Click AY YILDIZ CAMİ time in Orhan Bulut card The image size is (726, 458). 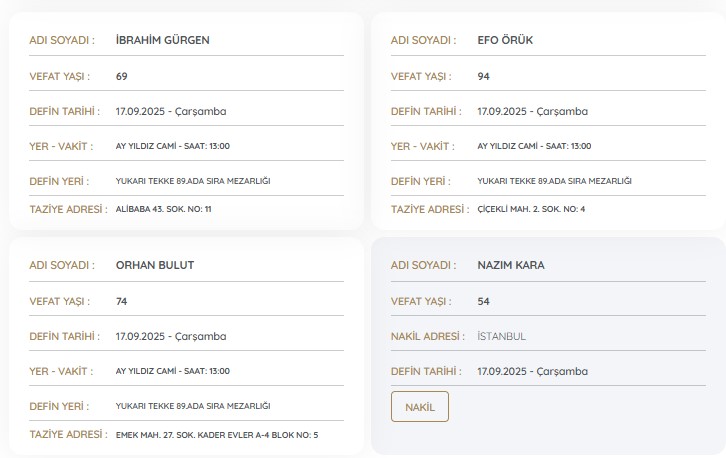173,371
